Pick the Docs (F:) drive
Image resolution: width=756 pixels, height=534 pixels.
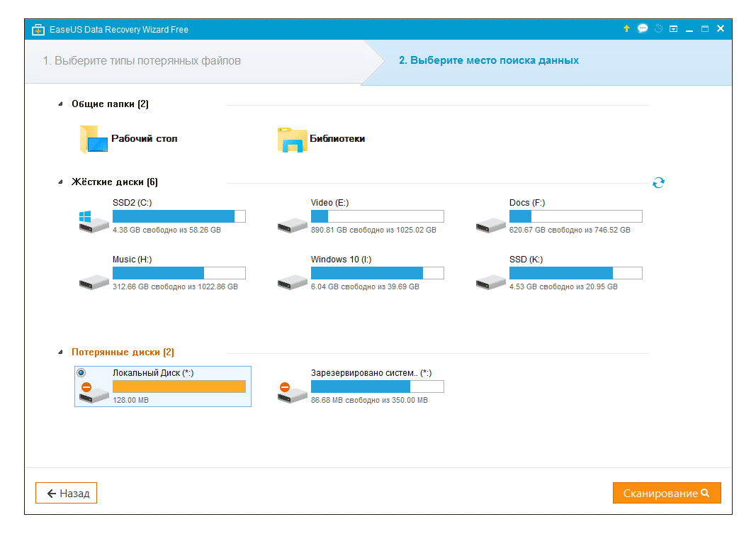click(x=559, y=216)
